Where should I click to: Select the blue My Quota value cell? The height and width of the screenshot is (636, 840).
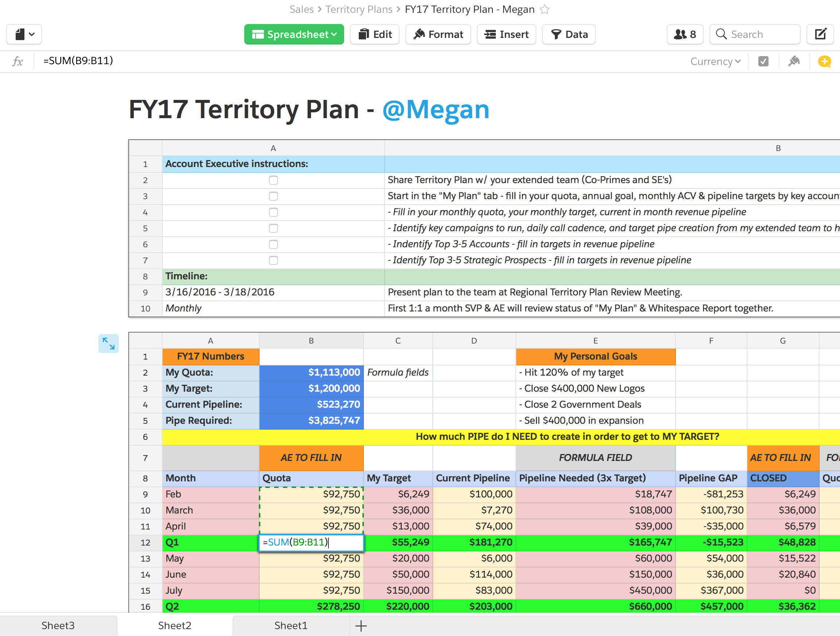pyautogui.click(x=311, y=372)
